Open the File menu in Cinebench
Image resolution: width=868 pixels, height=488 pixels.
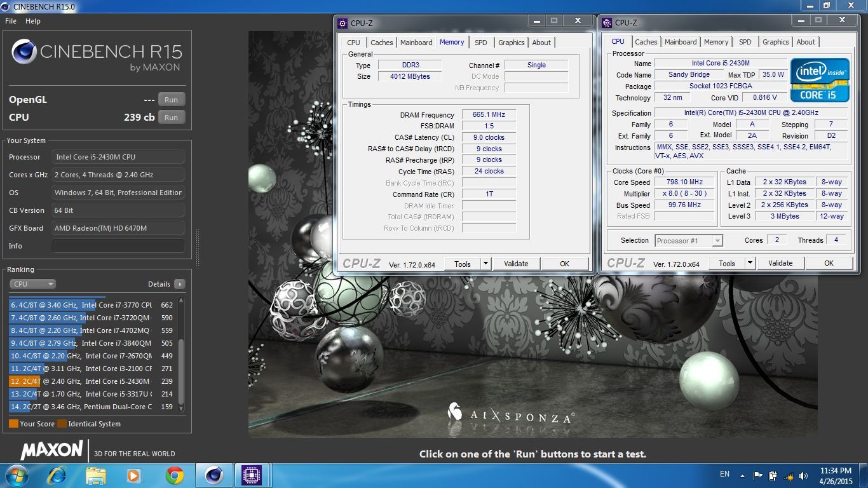pyautogui.click(x=11, y=21)
